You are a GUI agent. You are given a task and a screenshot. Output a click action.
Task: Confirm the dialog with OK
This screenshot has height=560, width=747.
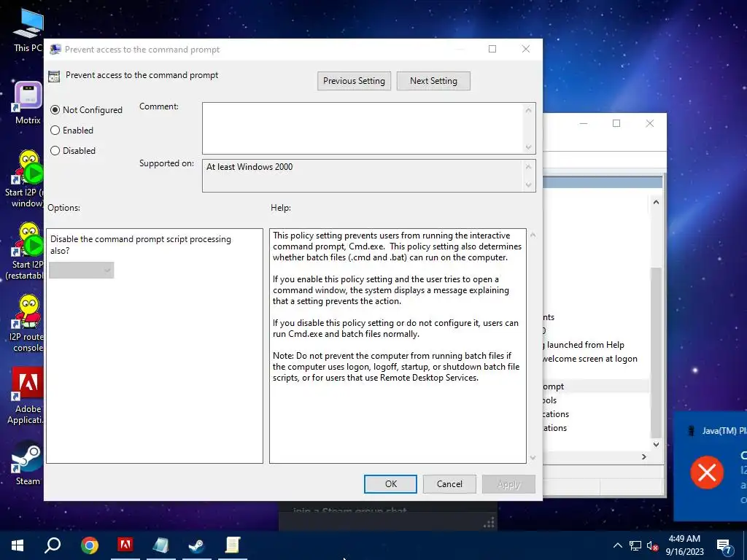coord(391,484)
